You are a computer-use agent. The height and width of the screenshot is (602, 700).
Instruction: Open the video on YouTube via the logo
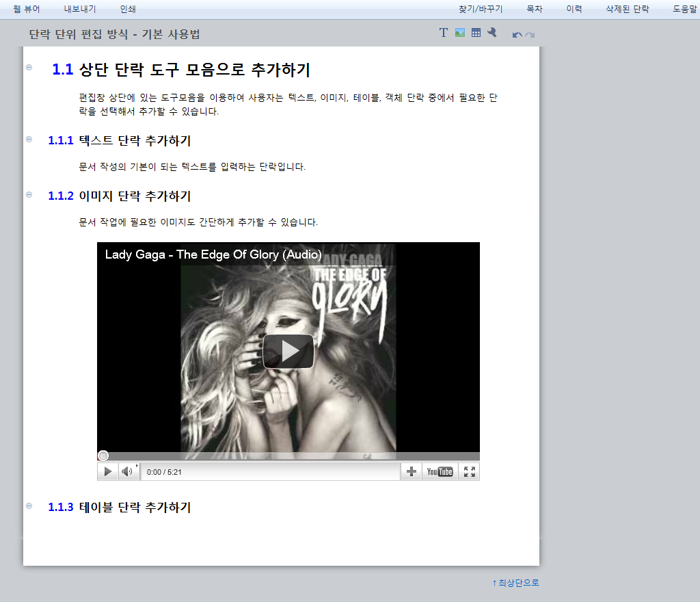pyautogui.click(x=440, y=471)
